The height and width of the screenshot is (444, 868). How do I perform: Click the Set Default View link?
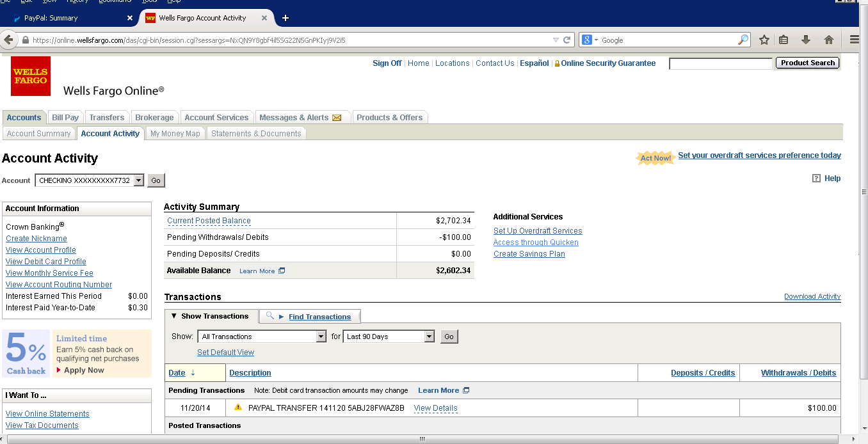[225, 353]
